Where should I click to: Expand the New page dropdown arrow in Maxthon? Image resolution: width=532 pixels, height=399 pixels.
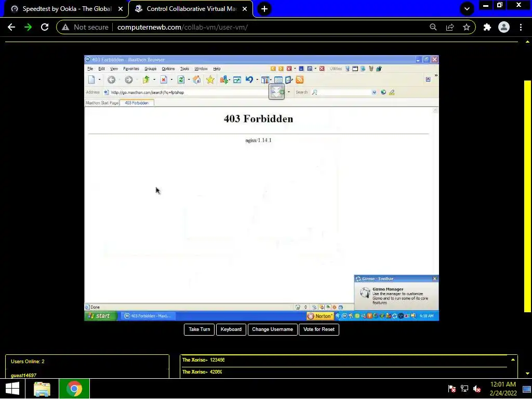tap(99, 79)
